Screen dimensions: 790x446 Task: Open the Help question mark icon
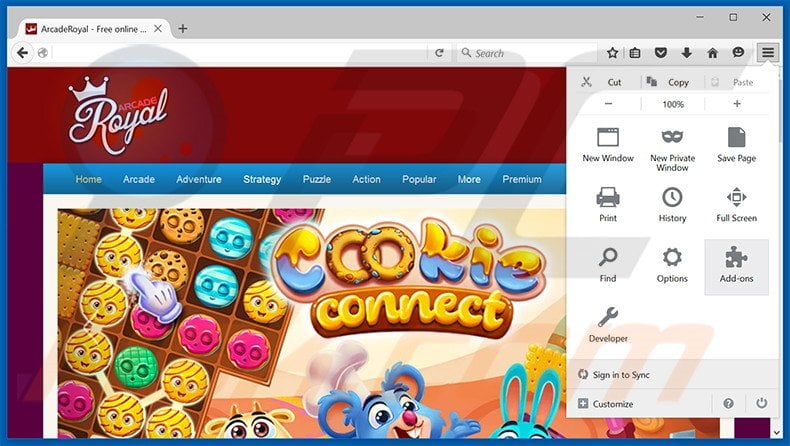(728, 403)
